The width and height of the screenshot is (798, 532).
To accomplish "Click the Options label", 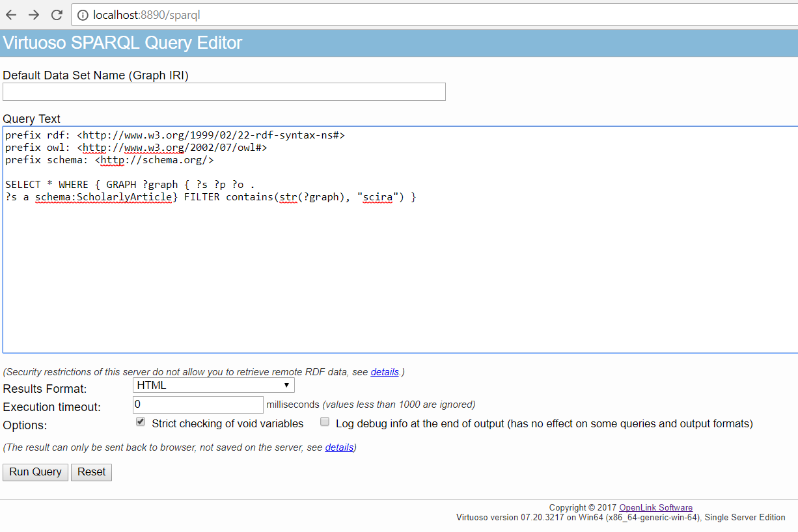I will click(x=25, y=425).
